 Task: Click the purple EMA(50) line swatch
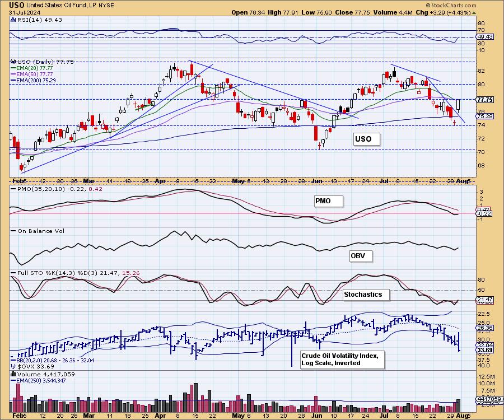click(x=13, y=74)
